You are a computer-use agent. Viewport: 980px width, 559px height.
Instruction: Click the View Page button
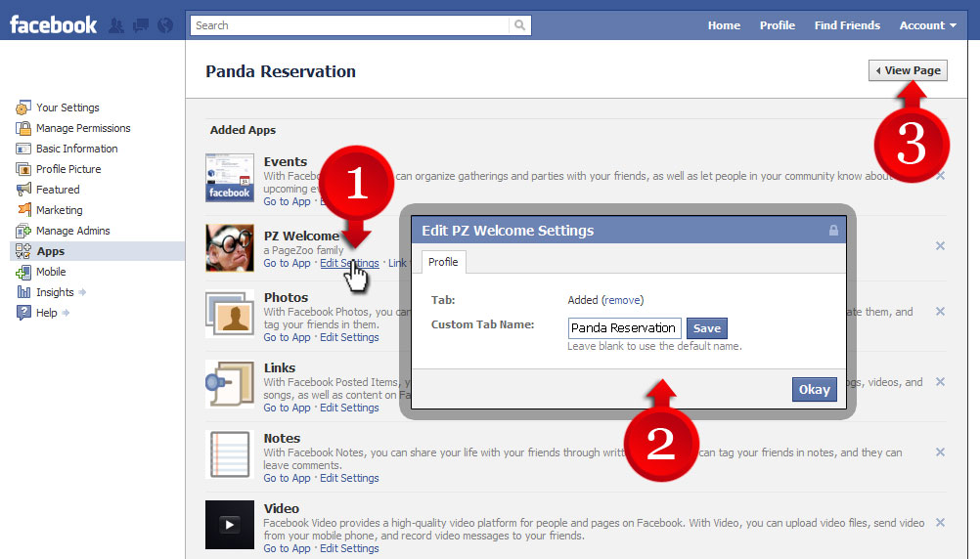909,70
